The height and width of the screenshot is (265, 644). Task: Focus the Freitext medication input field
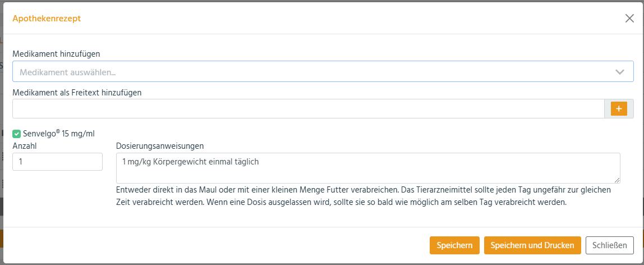309,108
